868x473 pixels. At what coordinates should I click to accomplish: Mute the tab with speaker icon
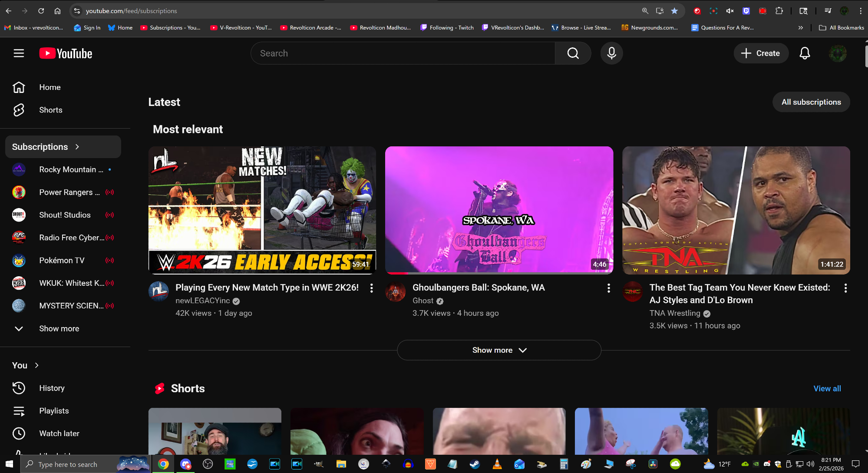[730, 11]
